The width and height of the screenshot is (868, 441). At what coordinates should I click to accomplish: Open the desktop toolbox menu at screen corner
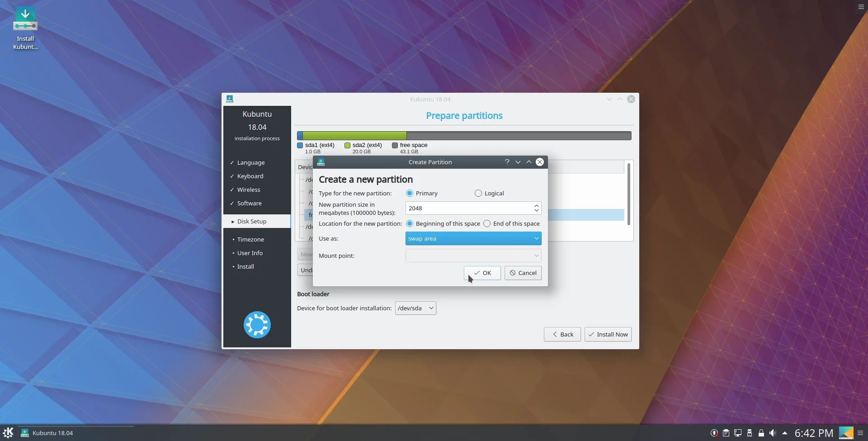(x=861, y=7)
